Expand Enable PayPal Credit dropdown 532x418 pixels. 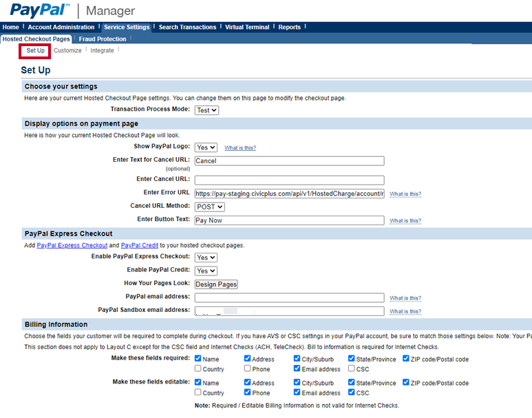tap(206, 271)
